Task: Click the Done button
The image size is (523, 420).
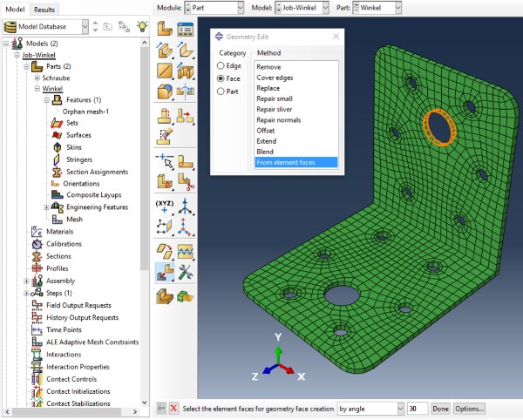Action: [440, 409]
